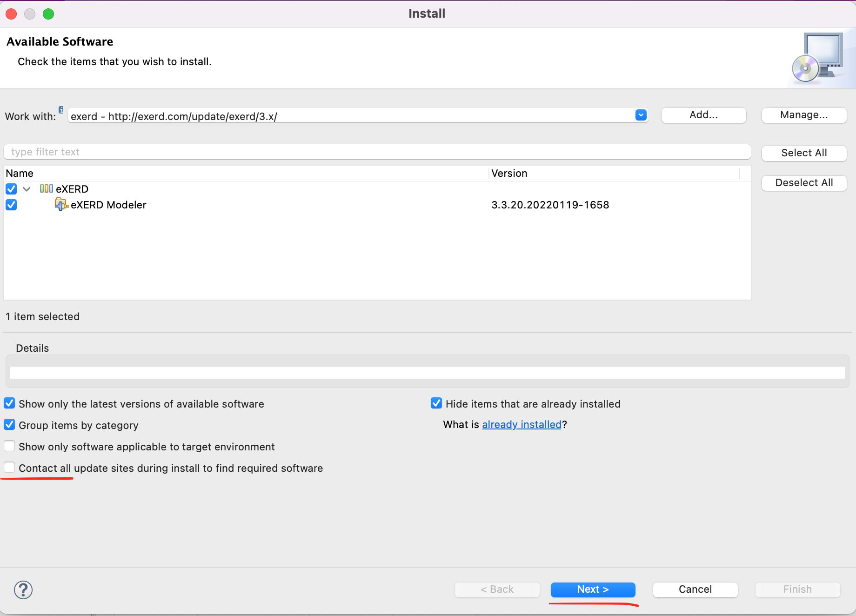
Task: Toggle Hide items that are already installed
Action: tap(436, 403)
